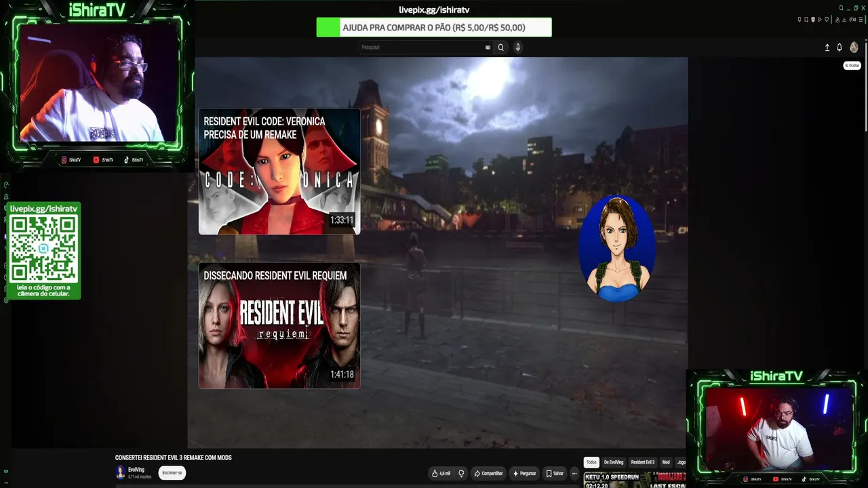
Task: Click the browser play triangle icon
Action: tap(820, 20)
